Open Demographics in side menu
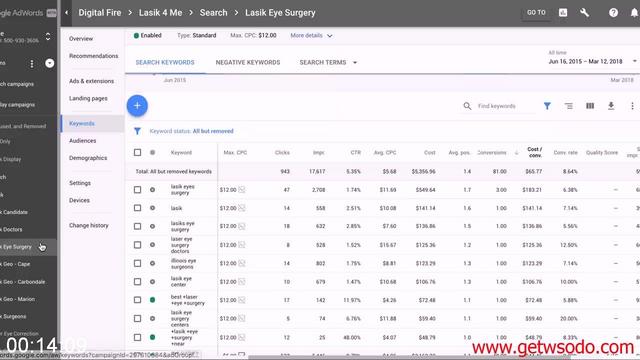640x360 pixels. click(88, 158)
